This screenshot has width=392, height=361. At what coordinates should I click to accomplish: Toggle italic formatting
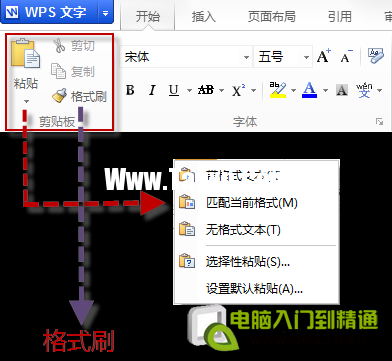pos(152,90)
